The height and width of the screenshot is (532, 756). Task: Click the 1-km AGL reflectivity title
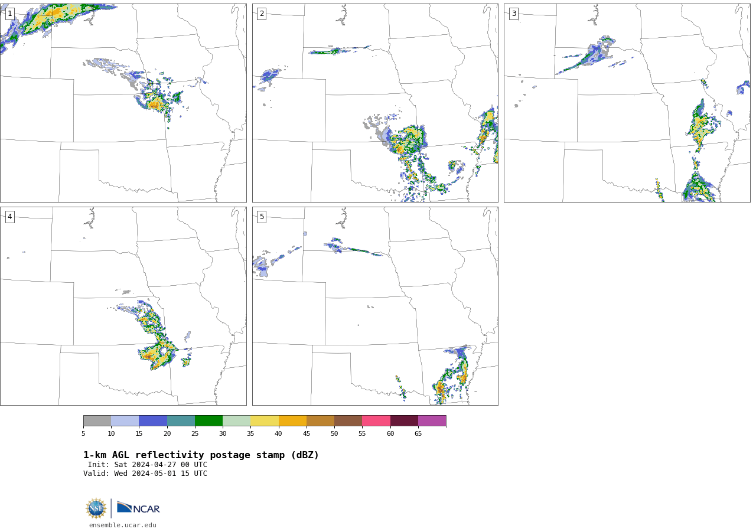tap(201, 455)
